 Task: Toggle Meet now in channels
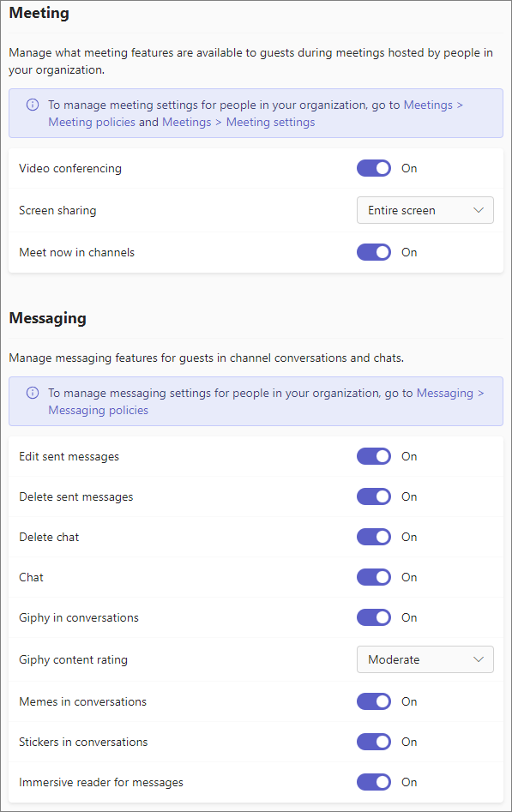coord(374,252)
